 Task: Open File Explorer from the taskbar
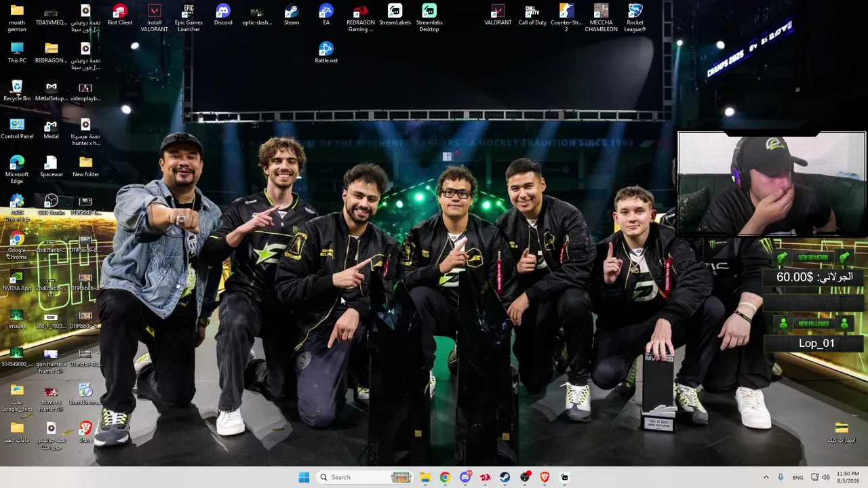425,477
